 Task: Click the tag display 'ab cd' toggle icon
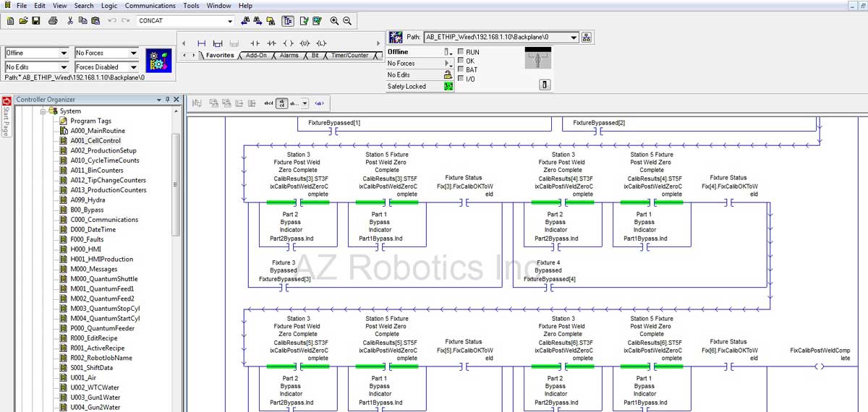point(281,103)
